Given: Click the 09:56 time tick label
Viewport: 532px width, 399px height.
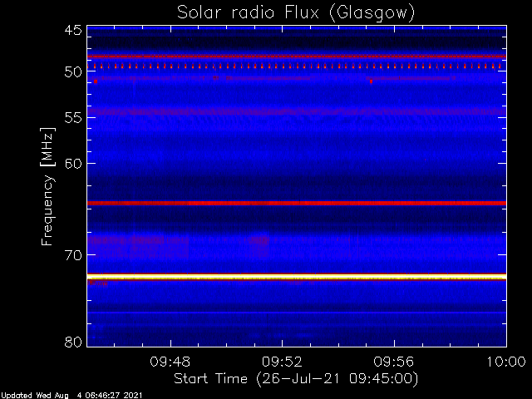Looking at the screenshot, I should click(x=394, y=362).
